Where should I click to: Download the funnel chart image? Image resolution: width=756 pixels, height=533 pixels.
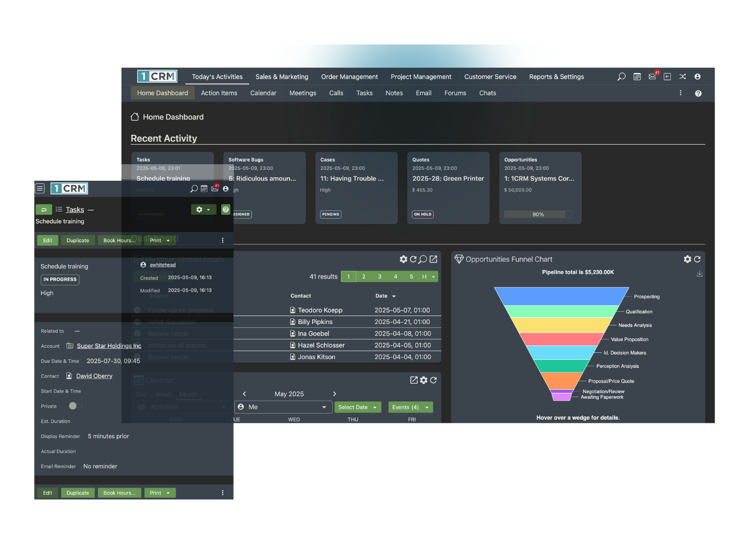click(700, 273)
